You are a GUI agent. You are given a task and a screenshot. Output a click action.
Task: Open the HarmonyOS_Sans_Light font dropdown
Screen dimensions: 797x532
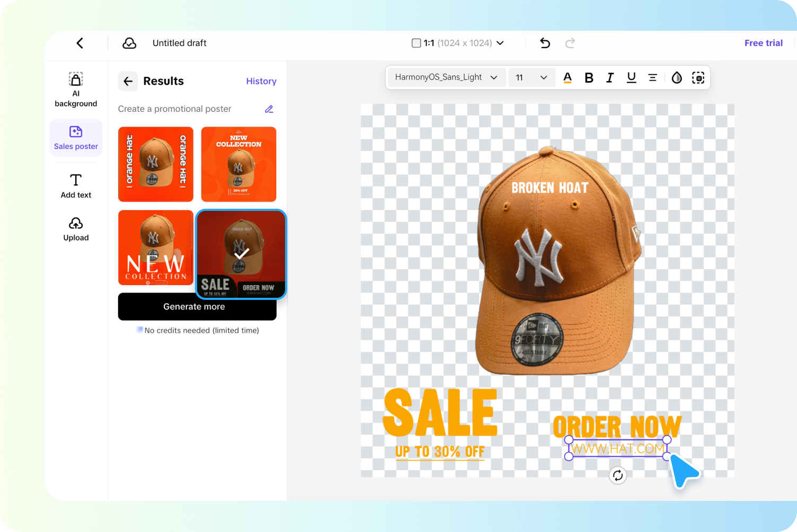point(446,77)
